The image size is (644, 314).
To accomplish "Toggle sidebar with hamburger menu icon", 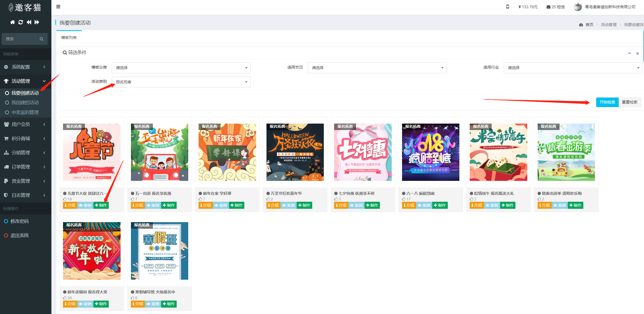I will (x=58, y=7).
